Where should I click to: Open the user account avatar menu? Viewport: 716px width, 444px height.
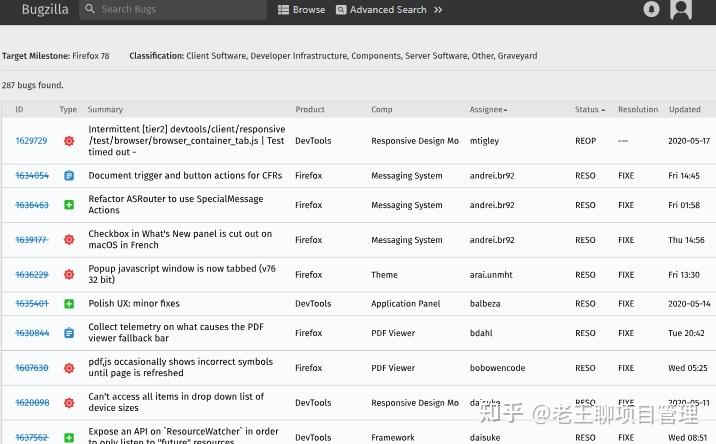click(x=681, y=9)
